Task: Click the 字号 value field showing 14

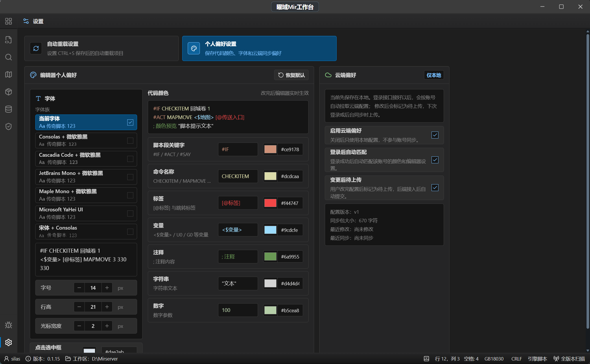Action: [x=93, y=288]
